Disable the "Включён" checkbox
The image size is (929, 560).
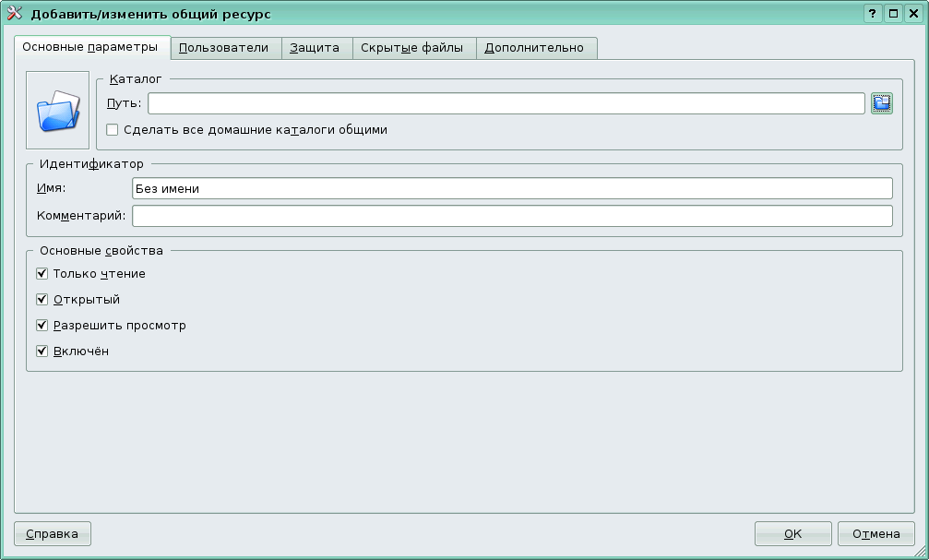pyautogui.click(x=42, y=351)
